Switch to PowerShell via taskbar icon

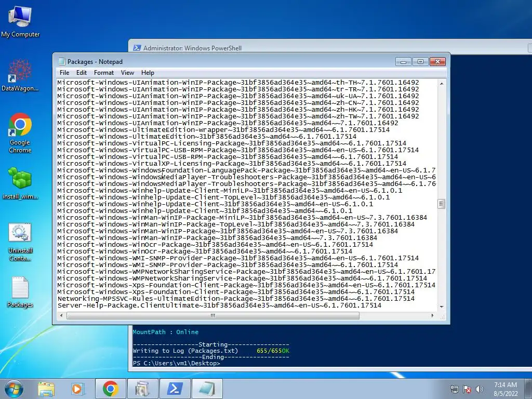(x=175, y=389)
